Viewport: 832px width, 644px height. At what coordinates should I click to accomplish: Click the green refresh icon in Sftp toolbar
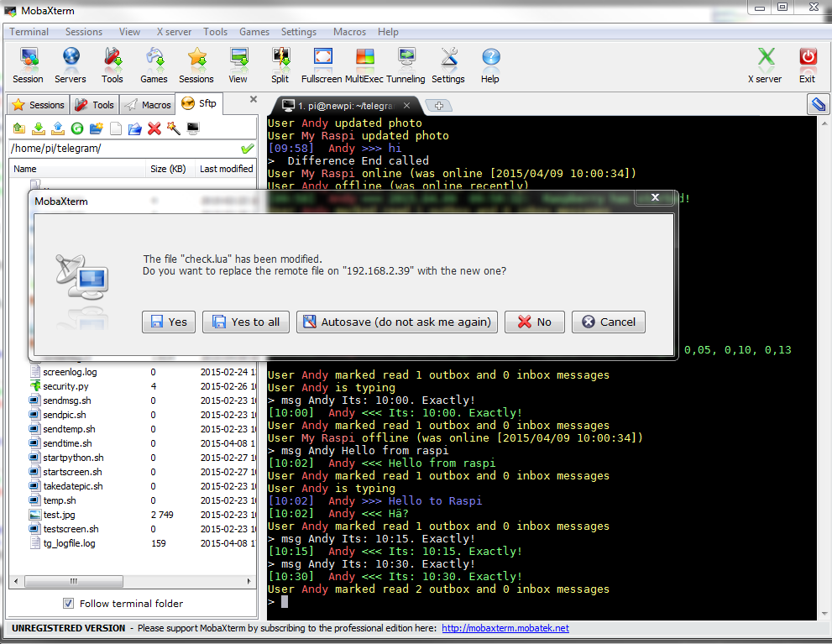pyautogui.click(x=77, y=128)
